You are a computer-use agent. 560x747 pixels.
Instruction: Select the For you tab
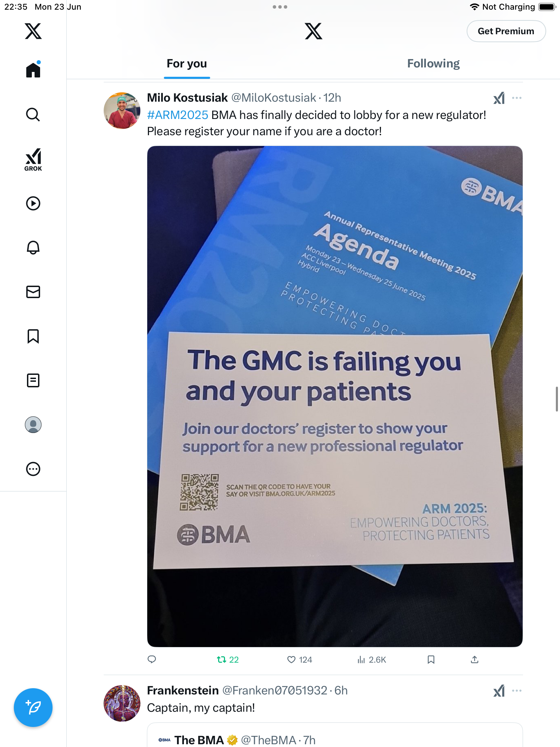click(x=187, y=64)
